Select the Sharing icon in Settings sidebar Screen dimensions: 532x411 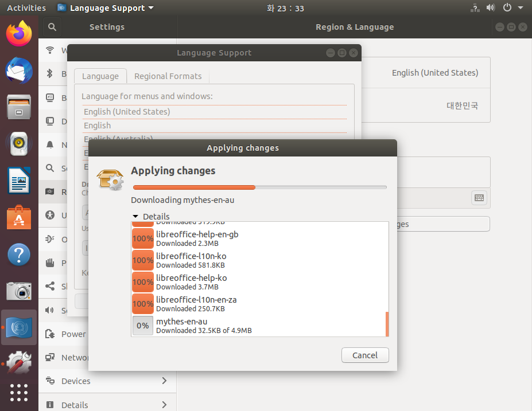(50, 286)
